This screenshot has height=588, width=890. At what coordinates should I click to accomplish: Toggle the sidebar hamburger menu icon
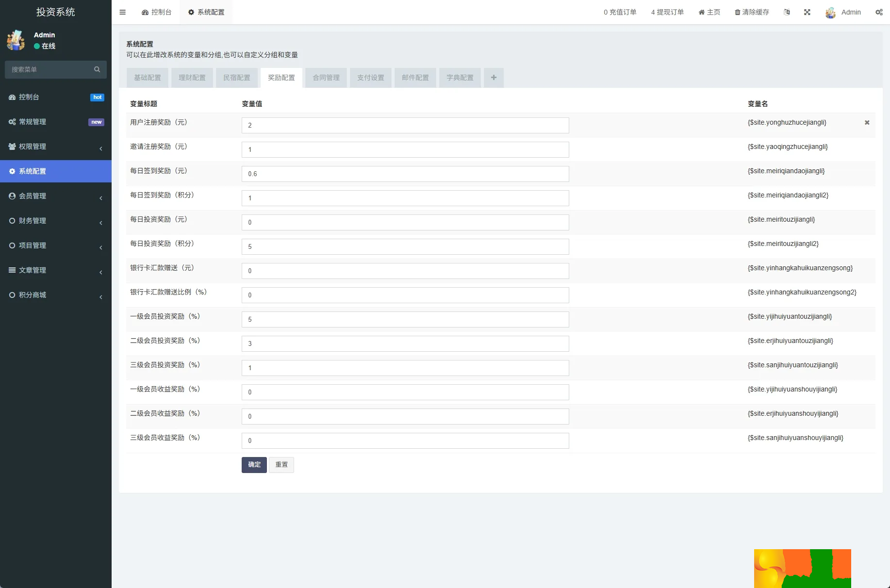(x=122, y=12)
